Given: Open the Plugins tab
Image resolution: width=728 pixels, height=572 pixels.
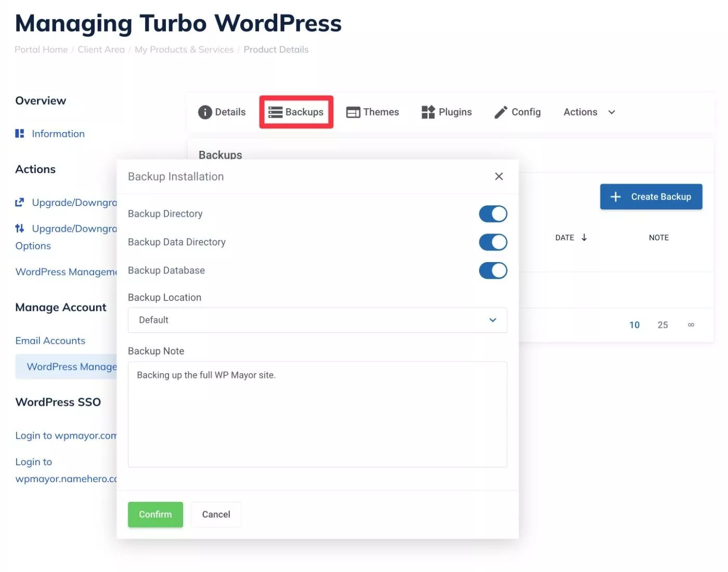Looking at the screenshot, I should coord(447,112).
